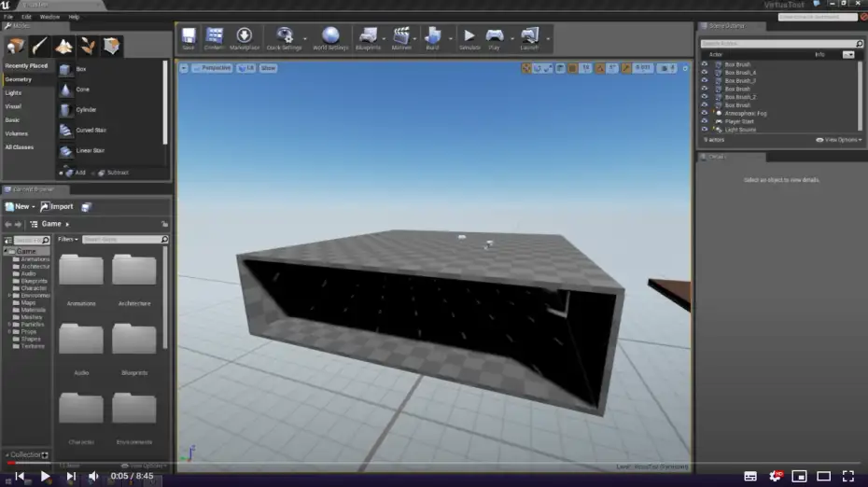Open the File menu

pyautogui.click(x=8, y=17)
